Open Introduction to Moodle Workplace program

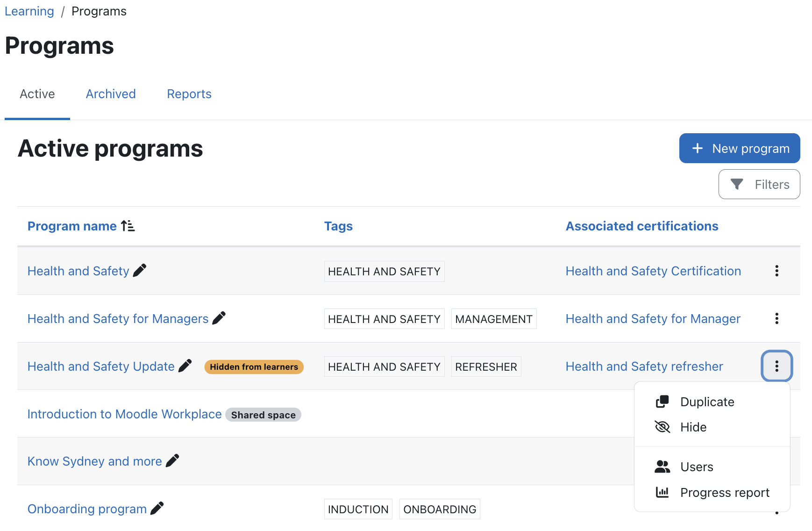tap(124, 414)
